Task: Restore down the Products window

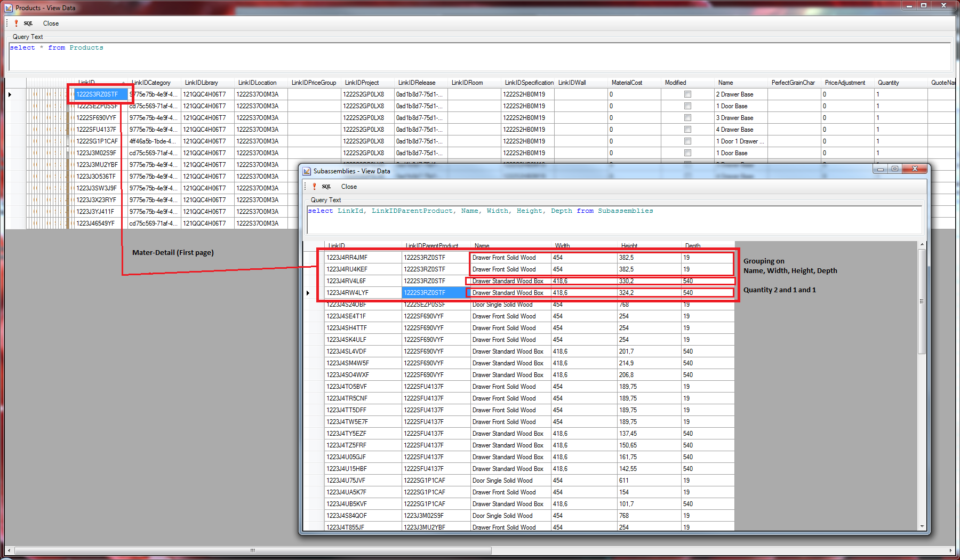Action: pyautogui.click(x=924, y=5)
